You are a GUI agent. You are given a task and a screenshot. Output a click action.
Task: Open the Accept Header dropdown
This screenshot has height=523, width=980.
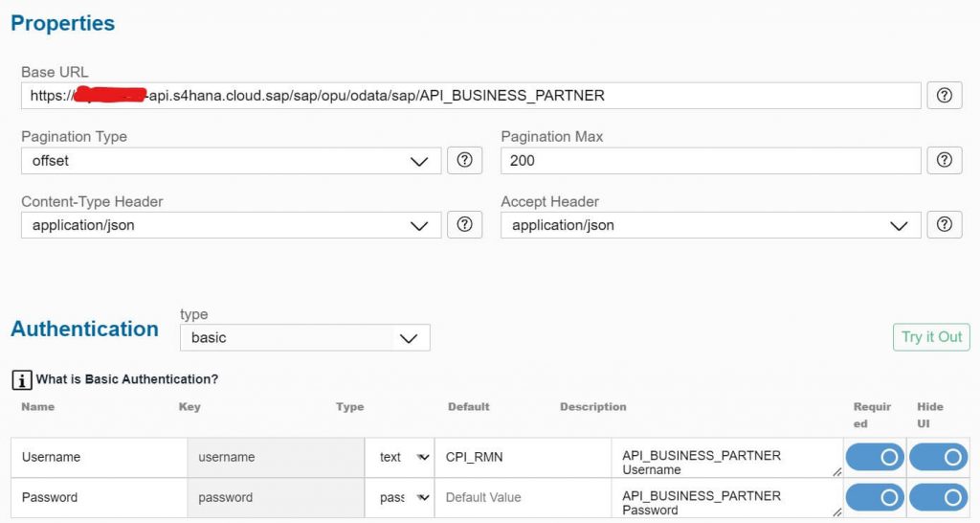pyautogui.click(x=711, y=225)
